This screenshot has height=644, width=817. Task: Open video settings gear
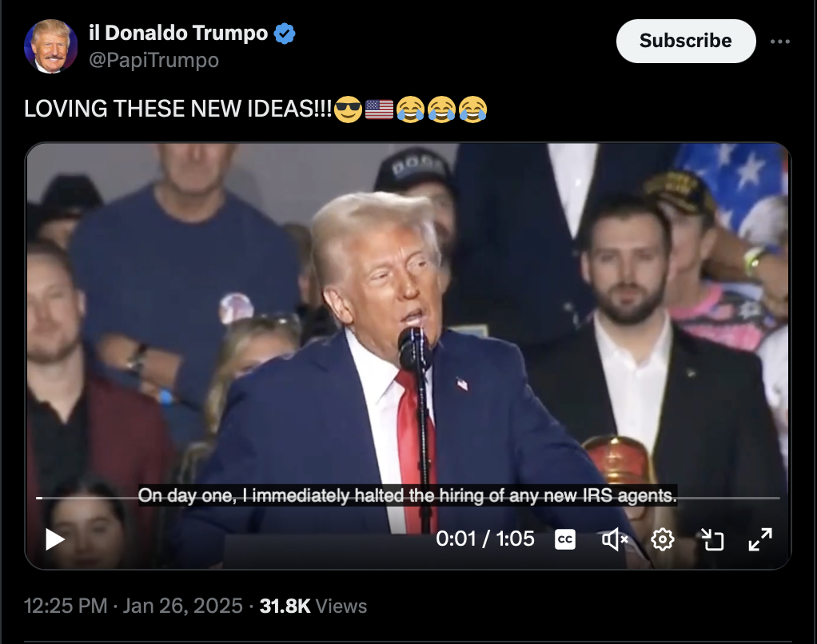pos(663,539)
